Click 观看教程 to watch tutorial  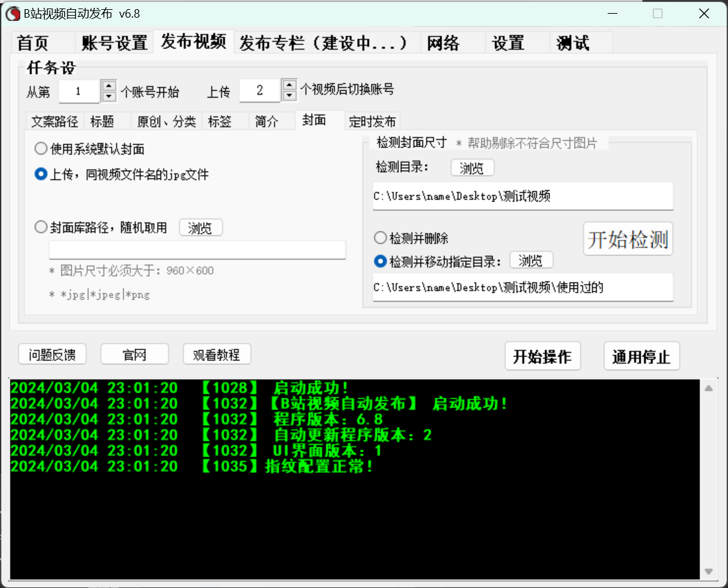coord(217,355)
